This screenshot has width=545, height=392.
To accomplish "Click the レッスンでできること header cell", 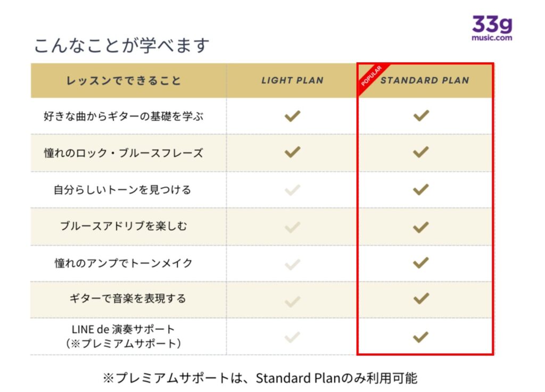I will tap(123, 81).
